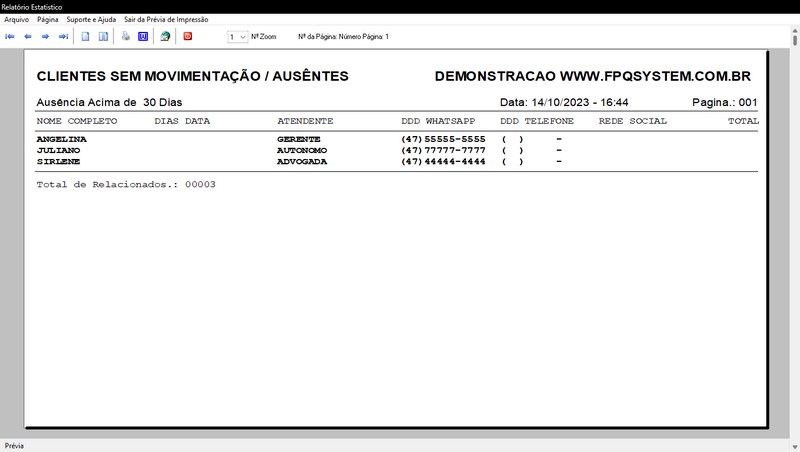The height and width of the screenshot is (452, 800).
Task: Click the Prévia status bar text
Action: coord(14,446)
